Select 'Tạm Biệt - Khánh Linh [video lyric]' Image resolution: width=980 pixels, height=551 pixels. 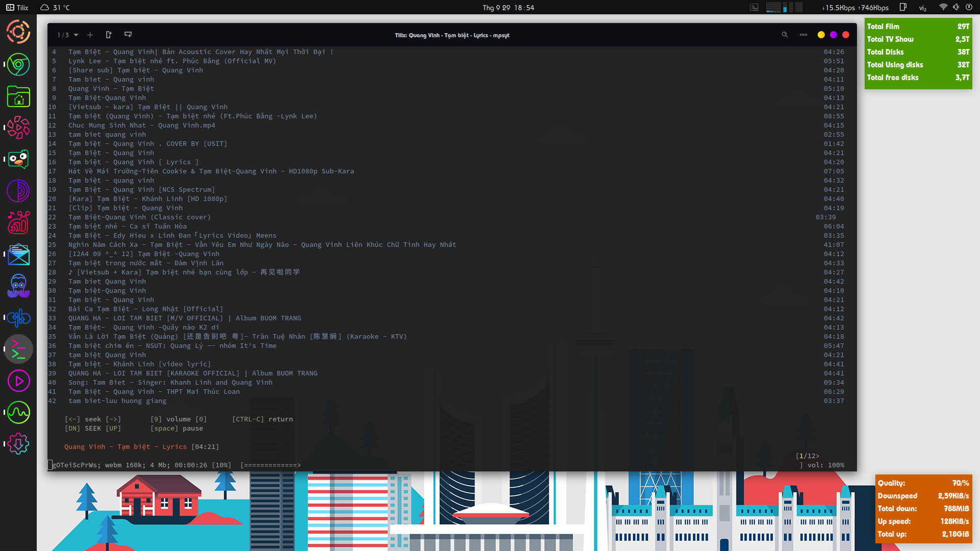139,364
